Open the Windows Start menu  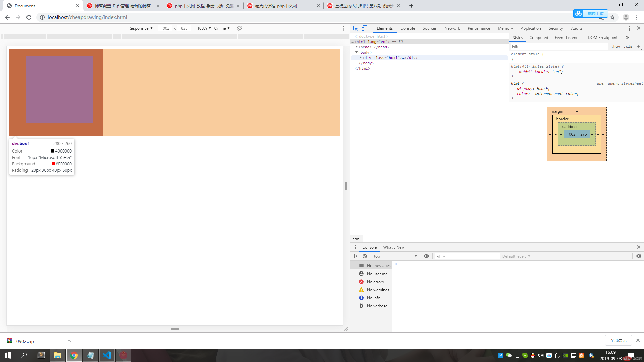click(8, 355)
